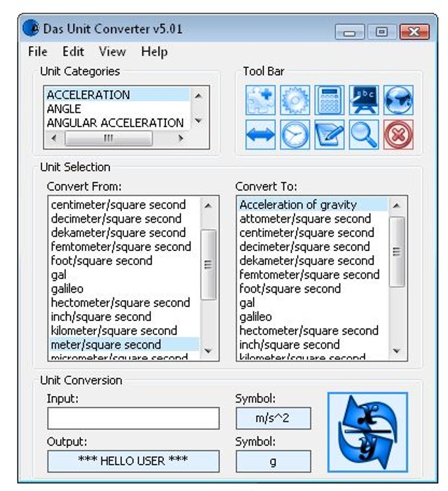Choose galileo in Convert From list
This screenshot has width=448, height=491.
coord(124,289)
